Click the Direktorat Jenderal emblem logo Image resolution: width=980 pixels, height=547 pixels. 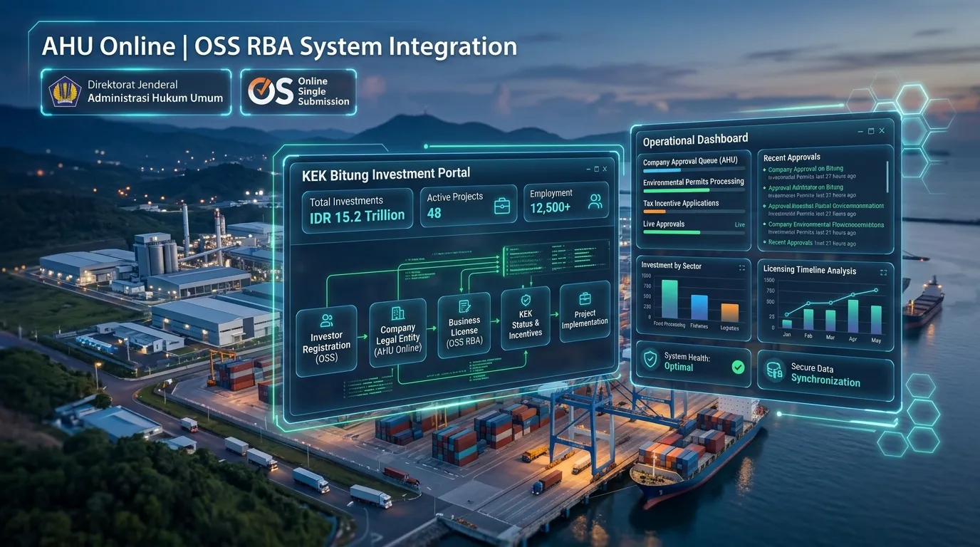66,92
